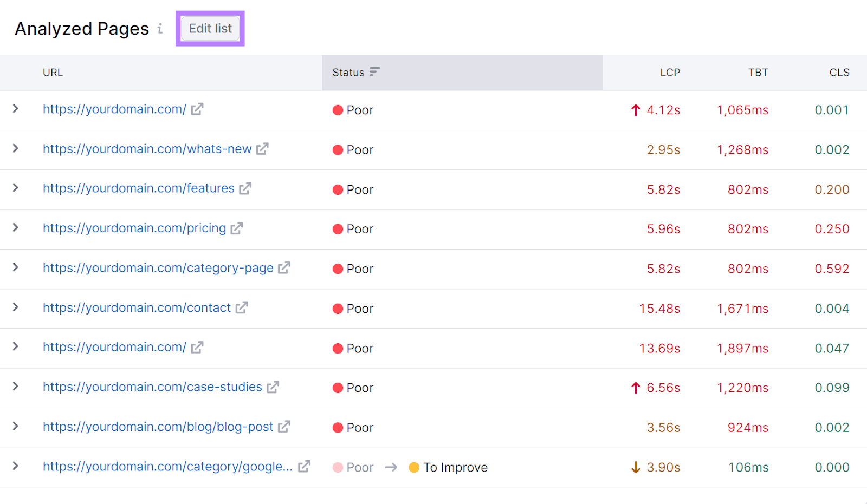This screenshot has width=867, height=504.
Task: Click the Edit list button
Action: click(210, 28)
